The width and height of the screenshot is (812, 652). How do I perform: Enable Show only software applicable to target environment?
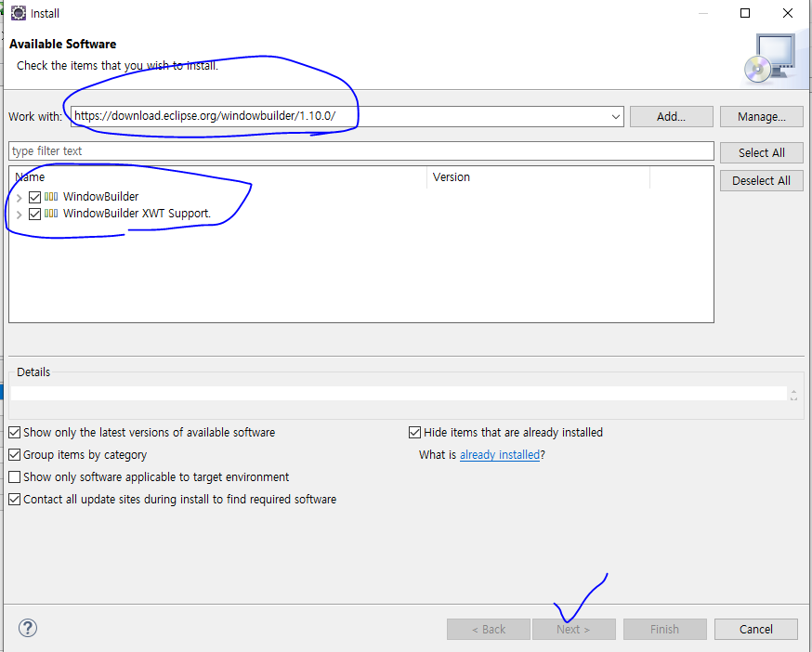click(x=15, y=477)
